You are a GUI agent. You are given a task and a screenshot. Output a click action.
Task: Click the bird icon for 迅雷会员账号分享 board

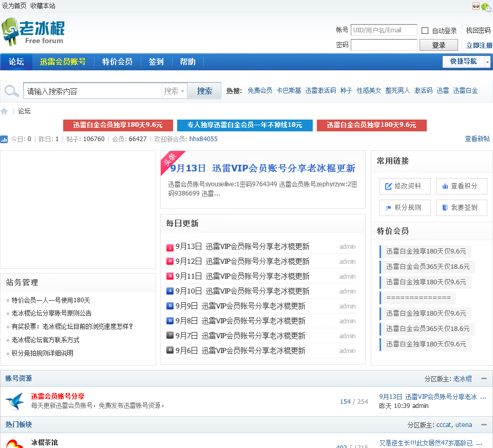15,401
